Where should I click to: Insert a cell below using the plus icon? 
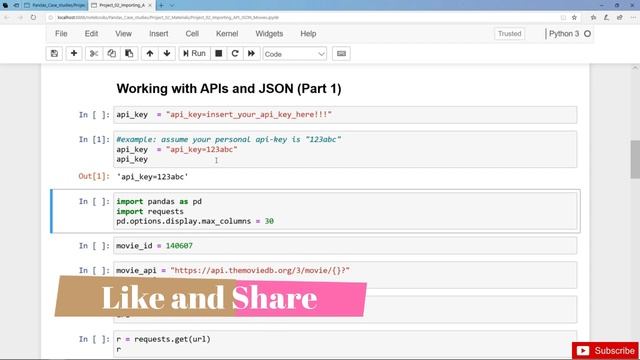tap(74, 53)
